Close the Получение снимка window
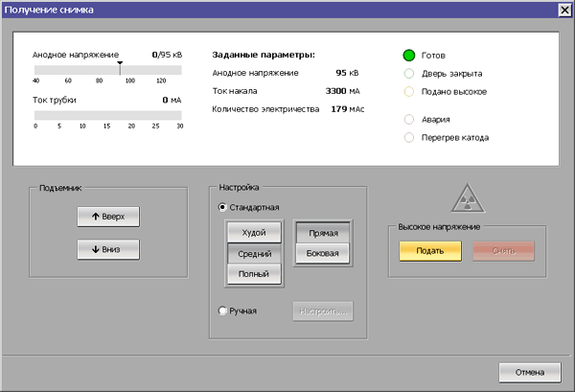Screen dimensions: 575x392 click(x=563, y=10)
